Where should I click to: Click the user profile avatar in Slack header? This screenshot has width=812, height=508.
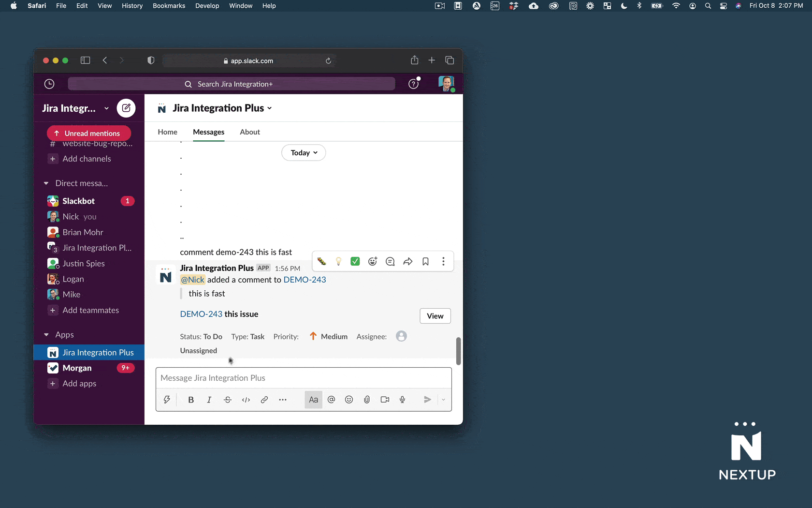tap(446, 84)
